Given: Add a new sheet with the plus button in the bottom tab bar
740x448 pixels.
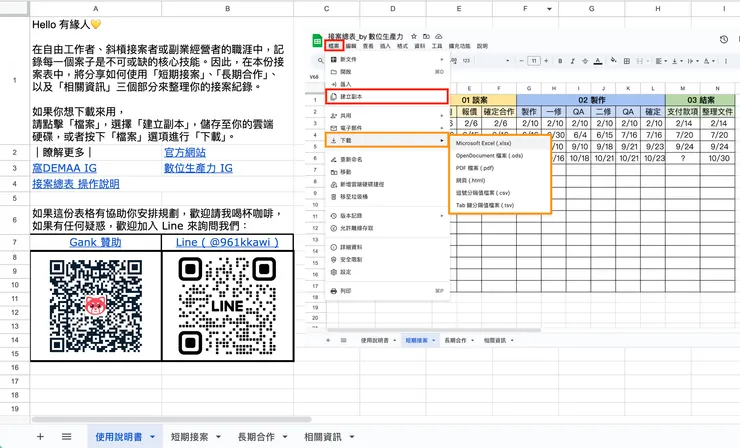Looking at the screenshot, I should coord(40,437).
